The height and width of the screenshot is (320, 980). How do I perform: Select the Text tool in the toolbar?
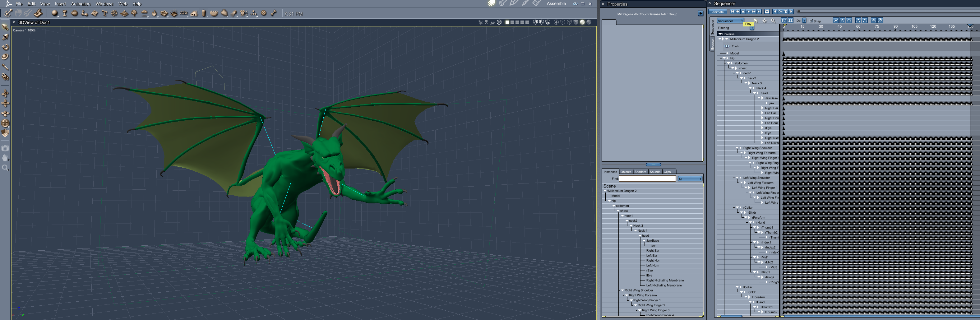[104, 13]
